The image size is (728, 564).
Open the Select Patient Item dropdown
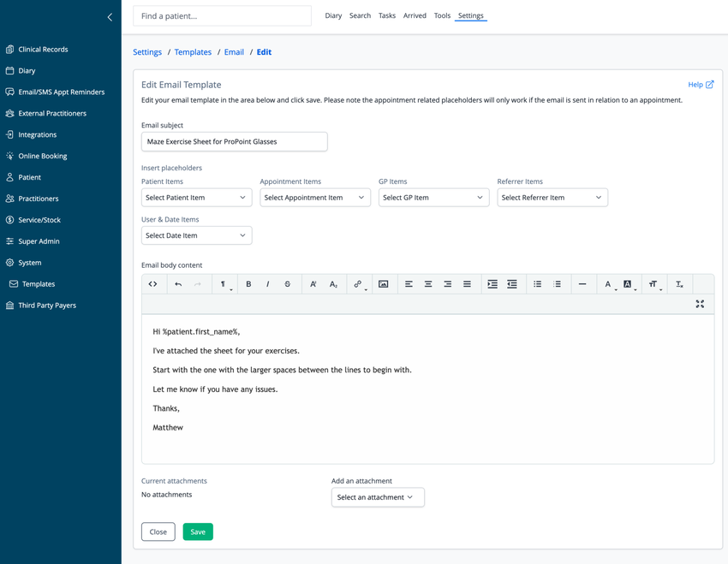[x=196, y=198]
